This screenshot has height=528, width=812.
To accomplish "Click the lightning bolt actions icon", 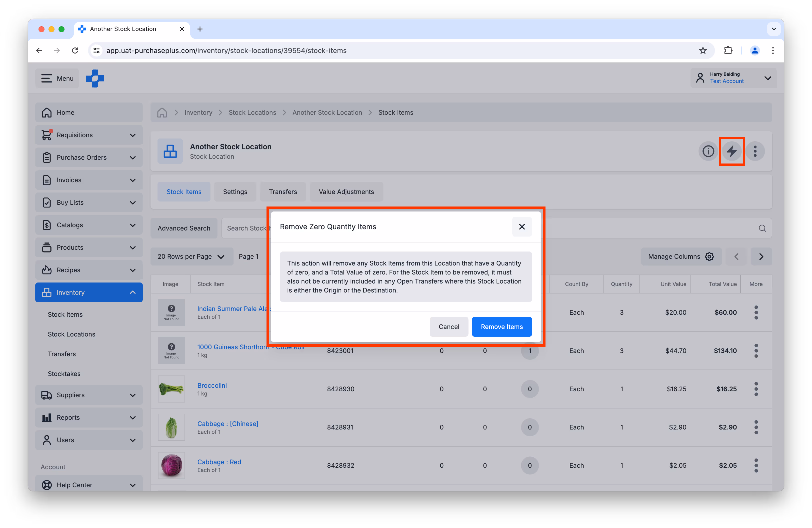I will pos(731,151).
